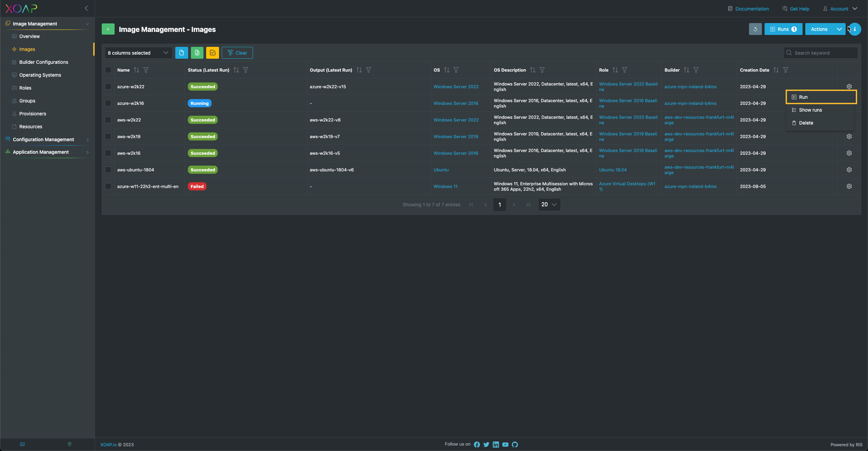Click the Runs button

pyautogui.click(x=783, y=29)
